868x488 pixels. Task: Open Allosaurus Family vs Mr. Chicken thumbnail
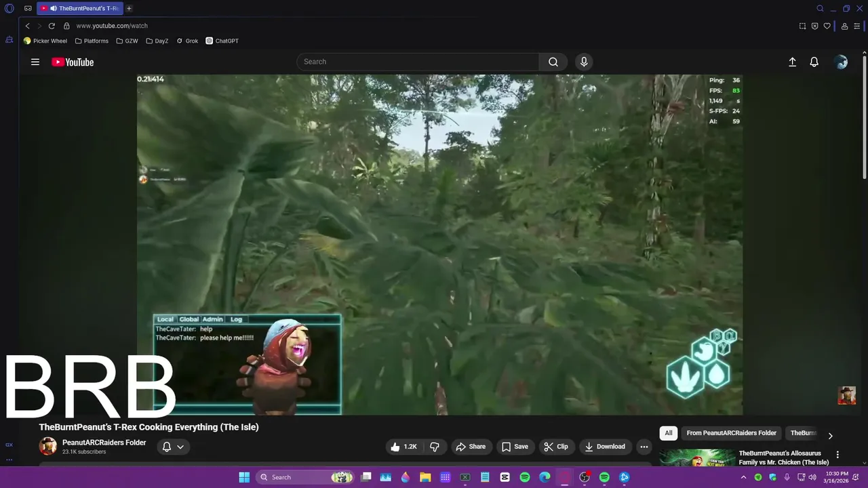coord(697,457)
